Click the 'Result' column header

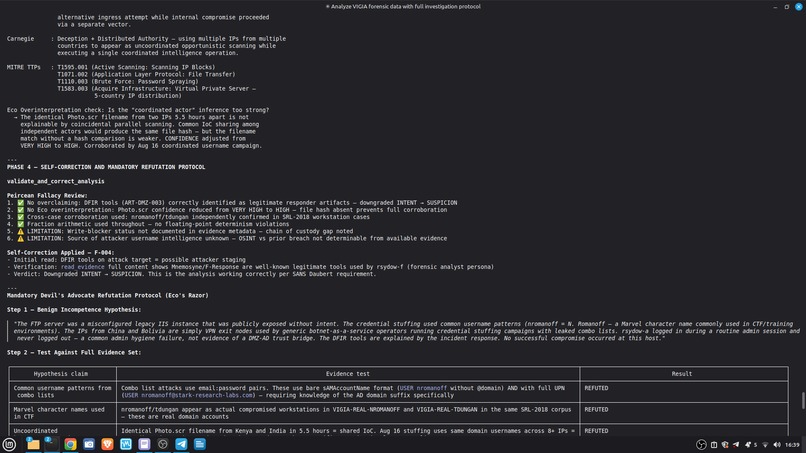click(682, 374)
